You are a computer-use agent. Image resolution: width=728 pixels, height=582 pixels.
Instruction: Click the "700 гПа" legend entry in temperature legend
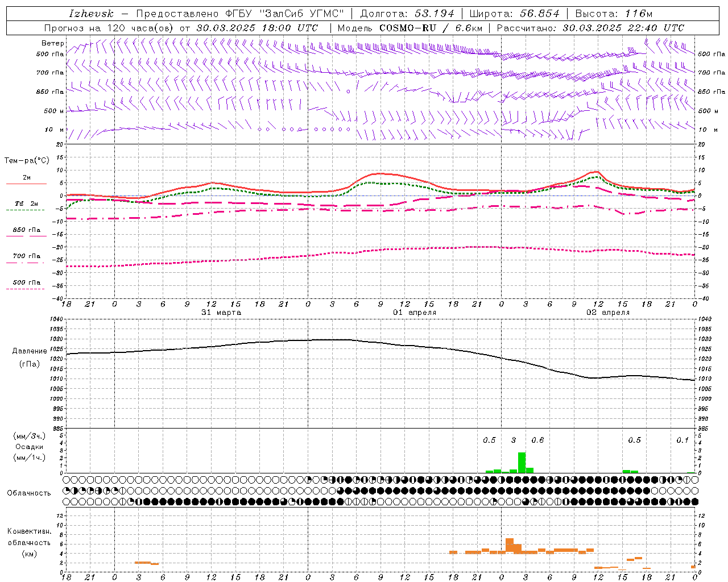pyautogui.click(x=27, y=256)
